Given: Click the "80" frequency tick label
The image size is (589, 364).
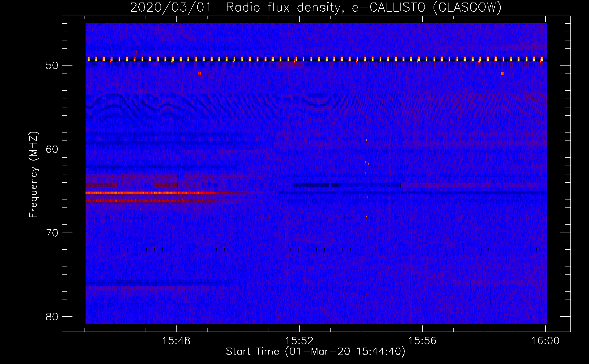Looking at the screenshot, I should [52, 317].
